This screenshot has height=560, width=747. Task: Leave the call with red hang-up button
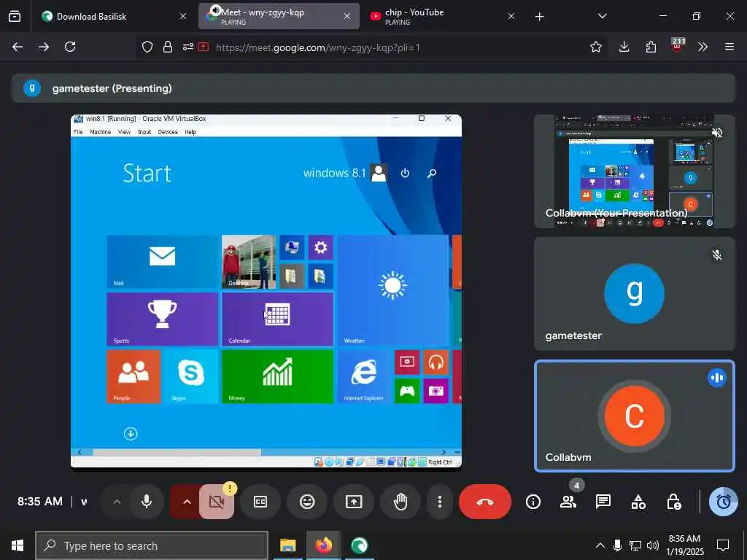click(485, 502)
